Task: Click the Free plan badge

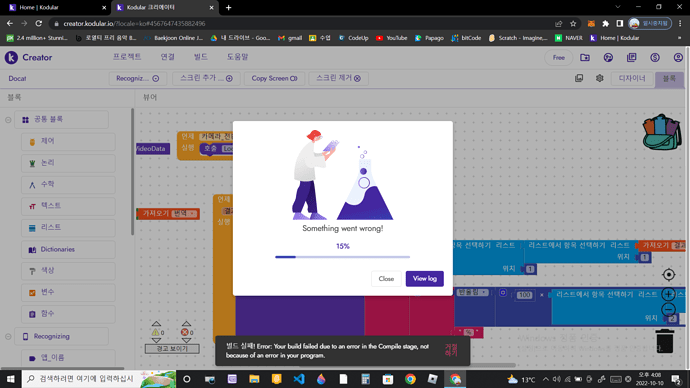Action: 558,58
